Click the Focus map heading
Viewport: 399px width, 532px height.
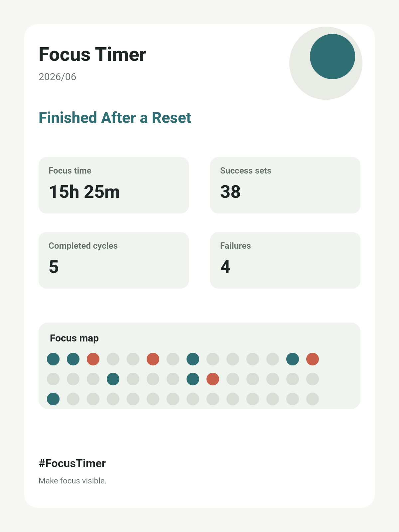(x=74, y=338)
